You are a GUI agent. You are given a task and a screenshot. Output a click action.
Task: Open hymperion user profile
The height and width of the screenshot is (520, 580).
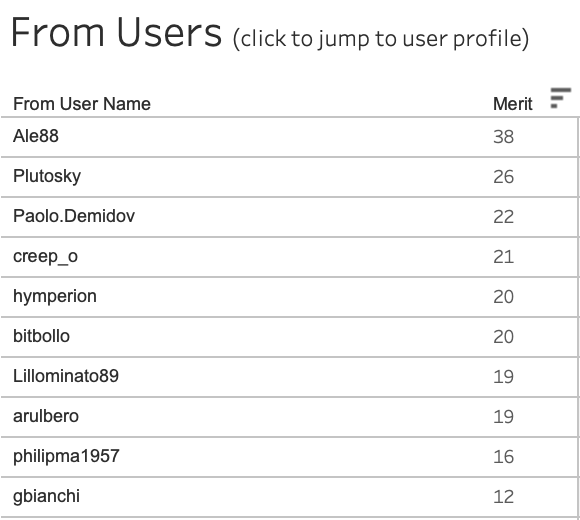[55, 297]
